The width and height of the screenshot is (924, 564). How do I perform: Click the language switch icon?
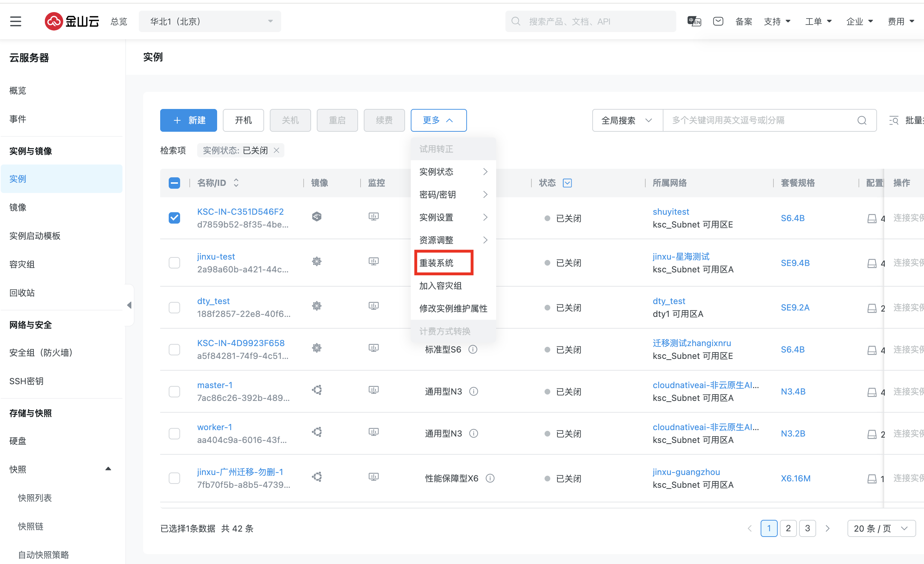coord(694,21)
